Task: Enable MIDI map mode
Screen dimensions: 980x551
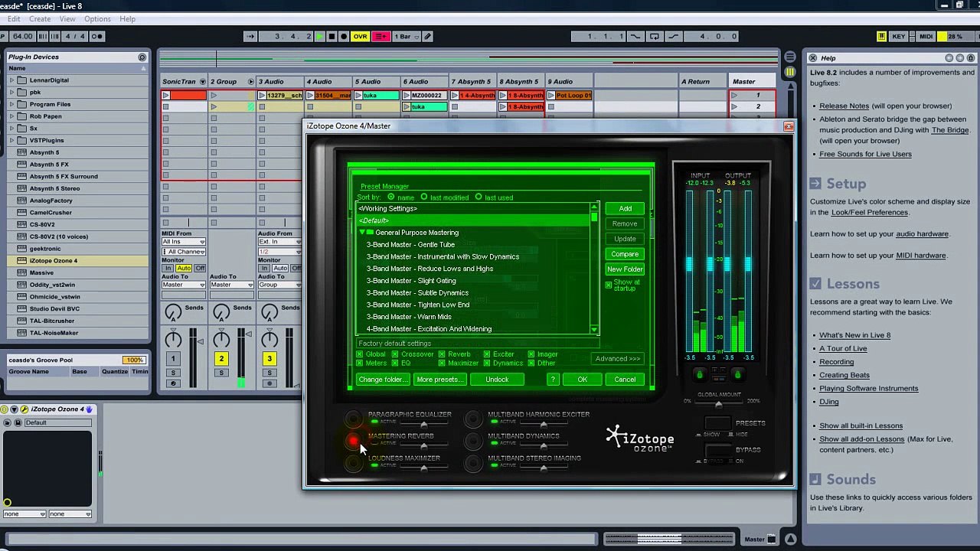Action: coord(926,36)
